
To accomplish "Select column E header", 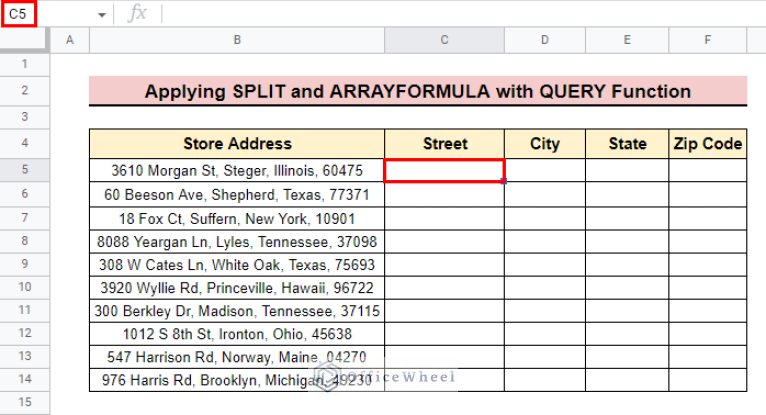I will click(x=627, y=40).
